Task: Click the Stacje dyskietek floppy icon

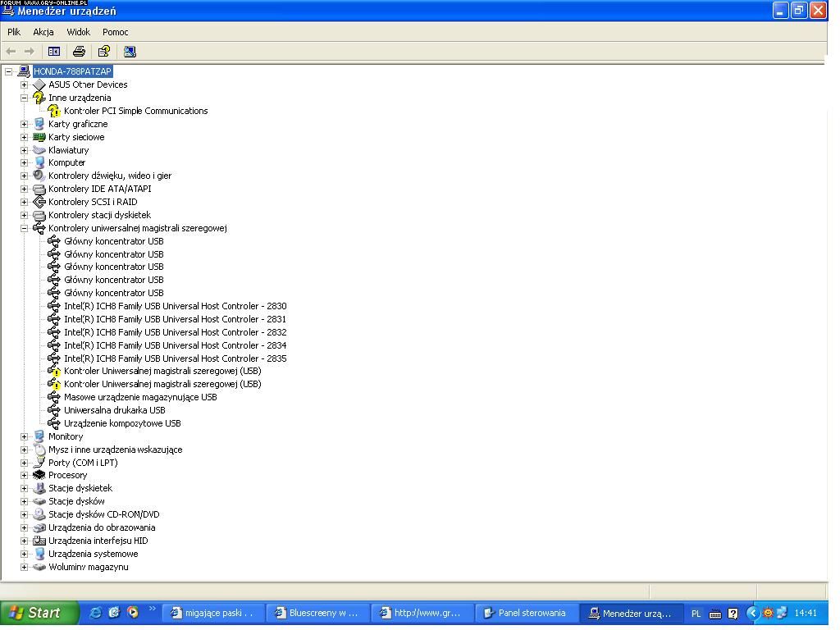Action: (x=39, y=488)
